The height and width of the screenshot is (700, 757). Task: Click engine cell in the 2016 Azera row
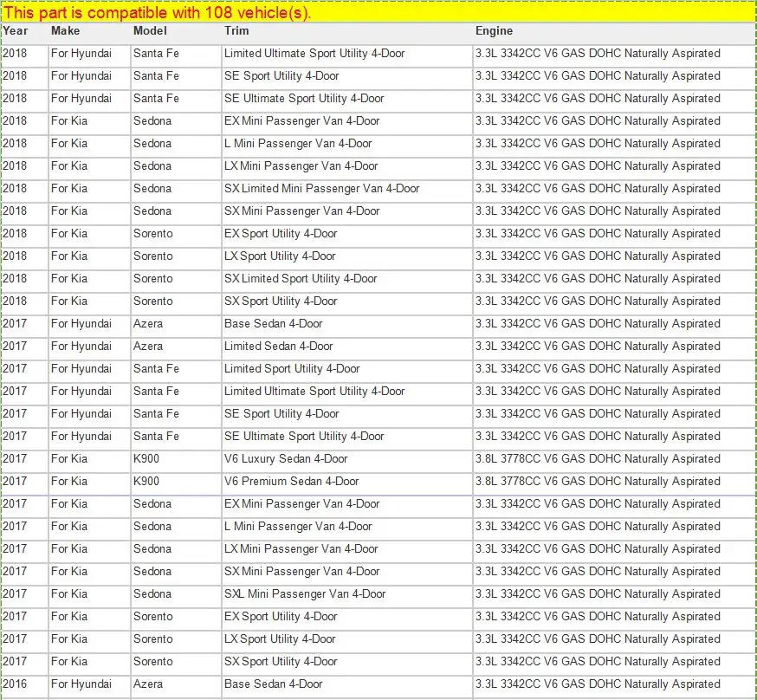[x=598, y=684]
